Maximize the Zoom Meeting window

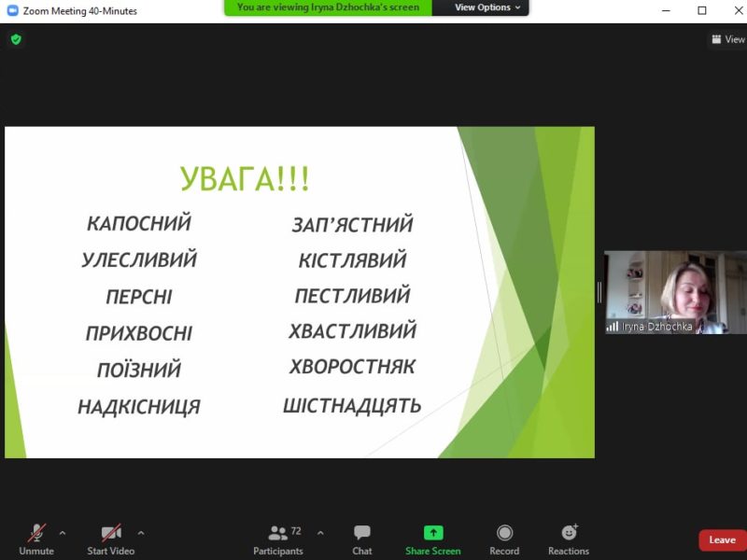pos(702,10)
